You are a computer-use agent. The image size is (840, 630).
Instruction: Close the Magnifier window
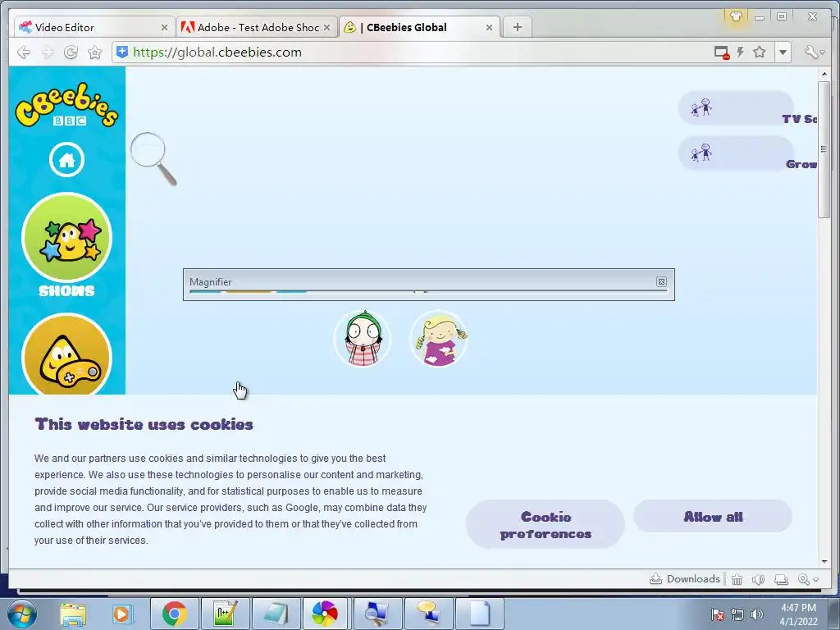point(662,282)
